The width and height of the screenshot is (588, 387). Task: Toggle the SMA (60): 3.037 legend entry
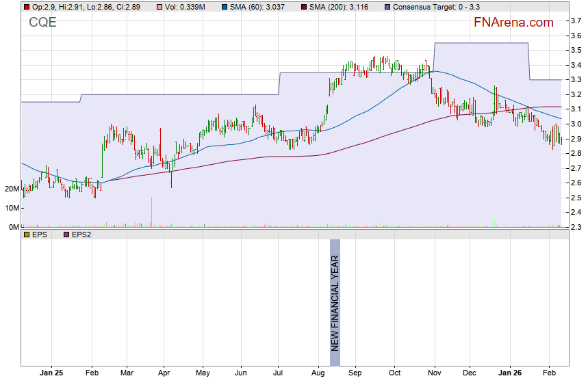point(259,7)
